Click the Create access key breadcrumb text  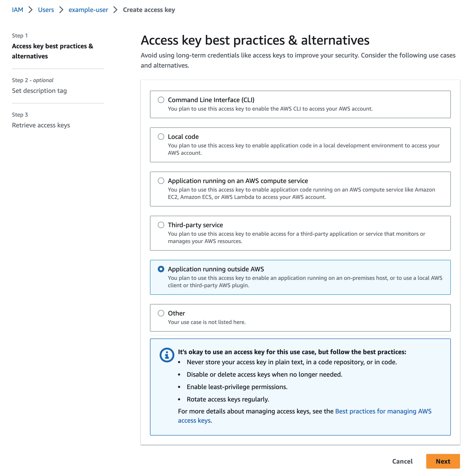[x=149, y=10]
